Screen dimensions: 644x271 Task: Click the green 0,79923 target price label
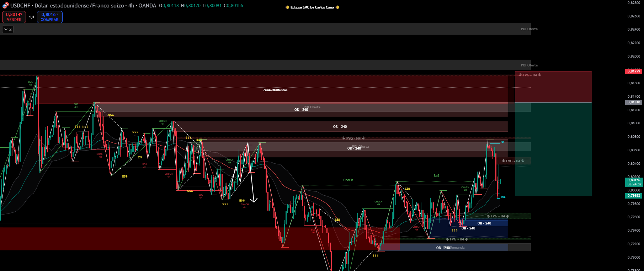click(633, 196)
